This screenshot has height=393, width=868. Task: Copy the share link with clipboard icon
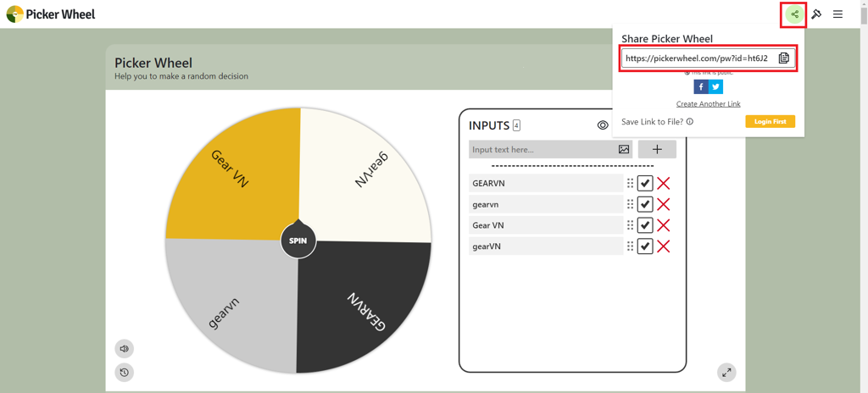(783, 58)
